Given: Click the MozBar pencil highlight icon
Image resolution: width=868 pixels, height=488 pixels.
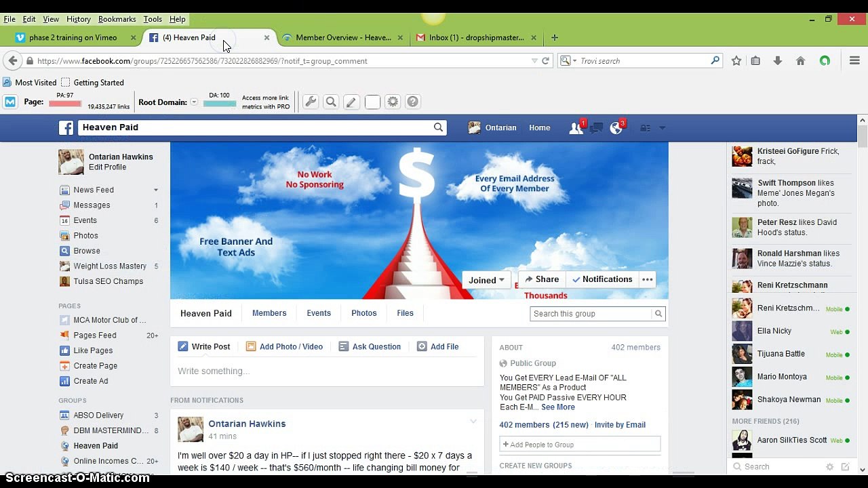Looking at the screenshot, I should tap(351, 102).
